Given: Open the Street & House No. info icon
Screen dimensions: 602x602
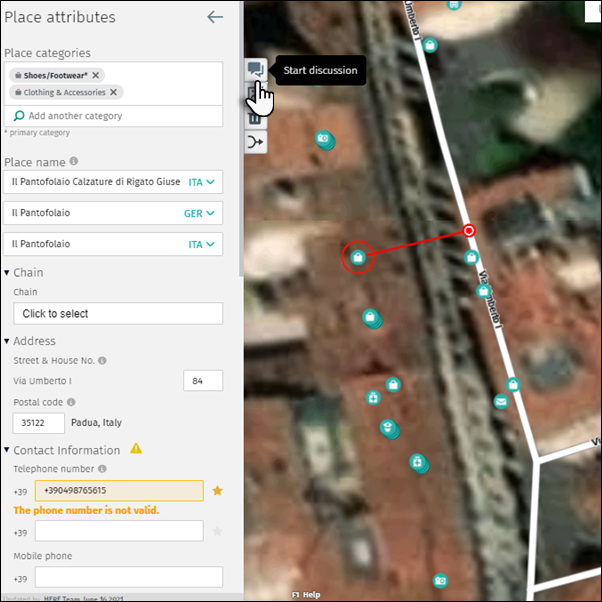Looking at the screenshot, I should coord(102,361).
